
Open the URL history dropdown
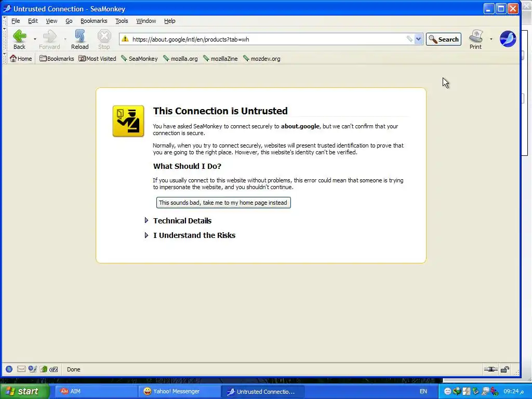pos(418,39)
